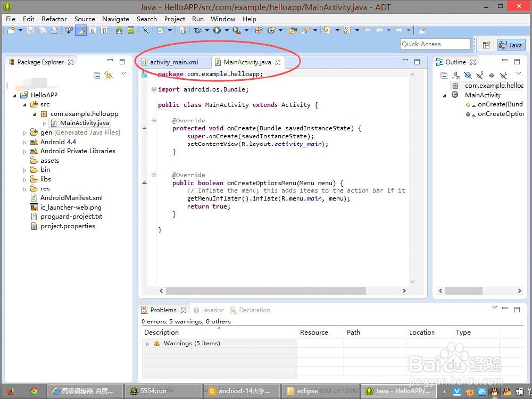Click the Save toolbar icon
Viewport: 532px width, 399px height.
[30, 30]
